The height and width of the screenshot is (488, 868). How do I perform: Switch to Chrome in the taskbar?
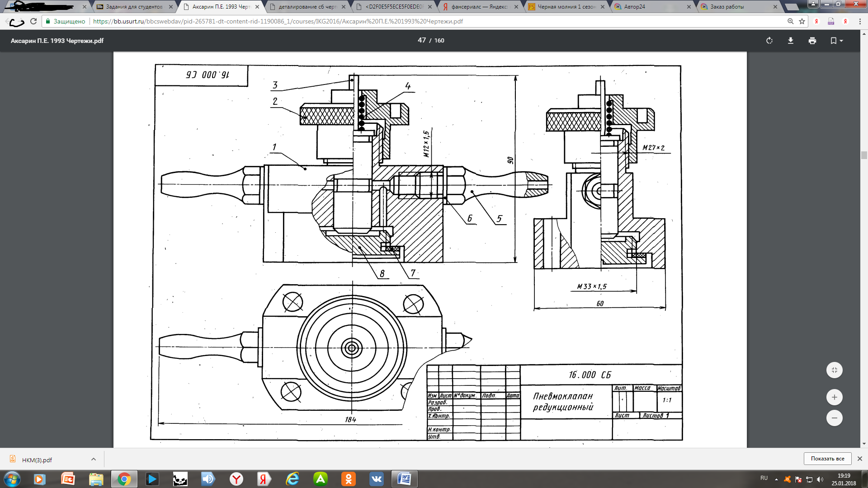coord(124,479)
